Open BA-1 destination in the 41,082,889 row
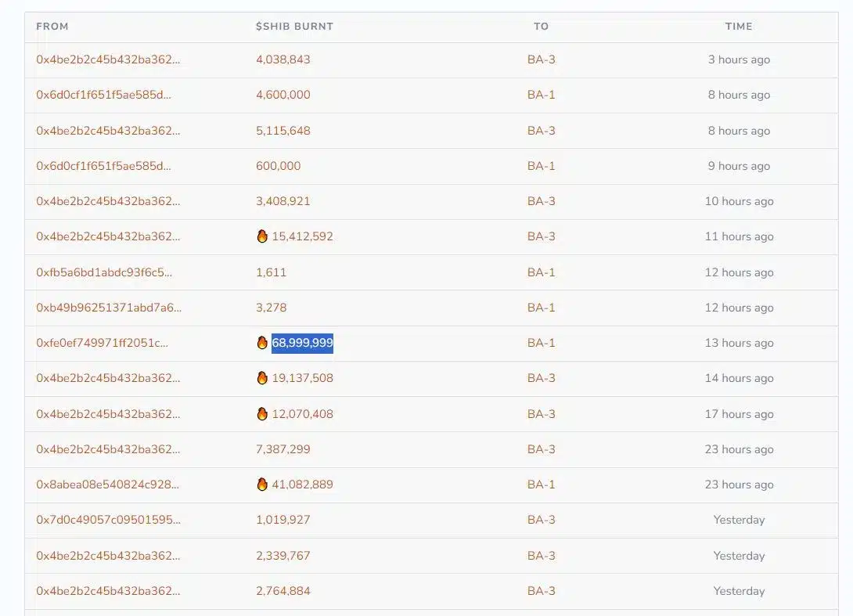This screenshot has height=616, width=853. pyautogui.click(x=542, y=485)
